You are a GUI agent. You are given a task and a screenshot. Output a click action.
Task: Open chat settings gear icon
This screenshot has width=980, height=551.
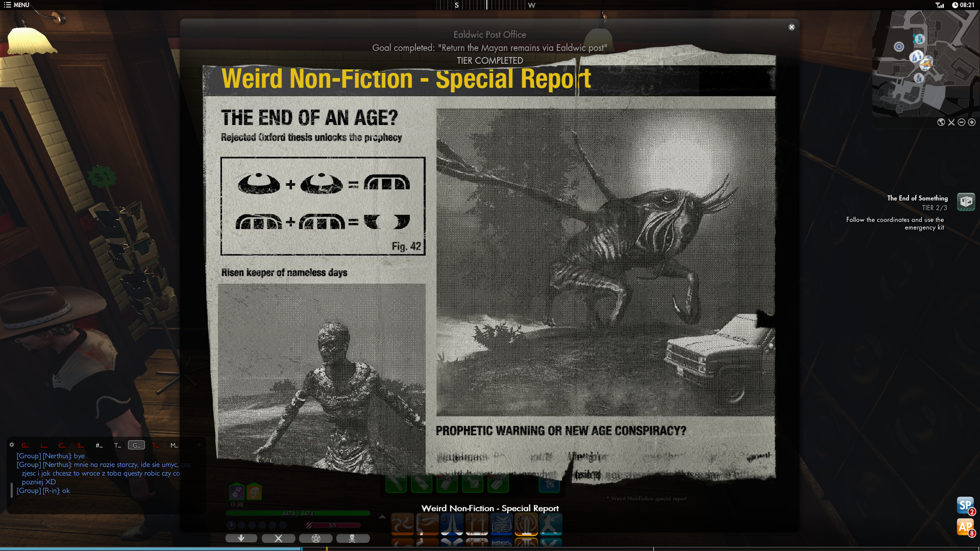tap(12, 445)
